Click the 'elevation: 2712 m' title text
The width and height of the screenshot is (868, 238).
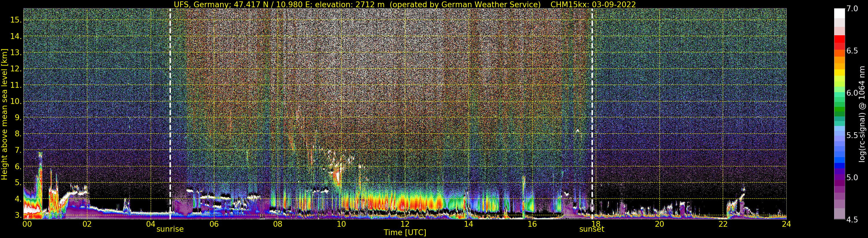[351, 4]
